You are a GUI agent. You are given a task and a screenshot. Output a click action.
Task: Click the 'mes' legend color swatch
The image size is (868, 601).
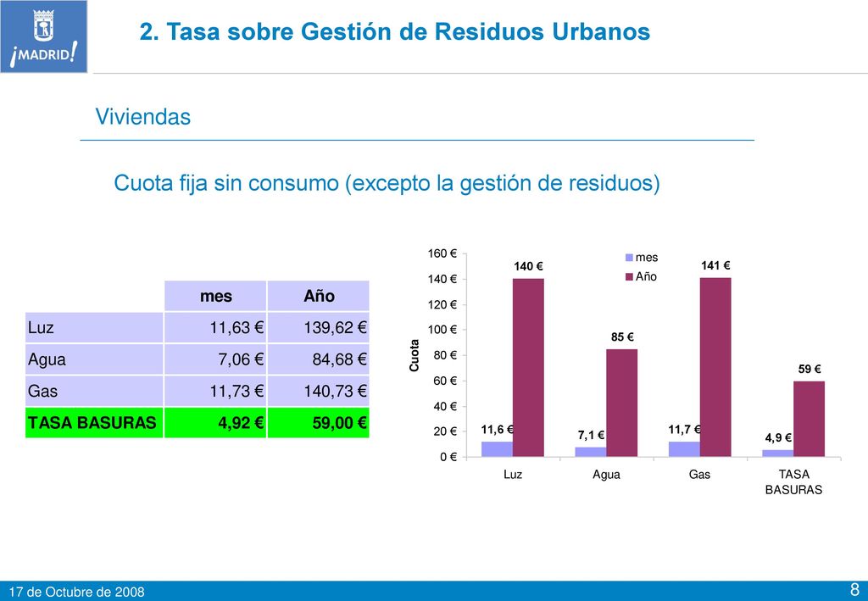point(629,258)
